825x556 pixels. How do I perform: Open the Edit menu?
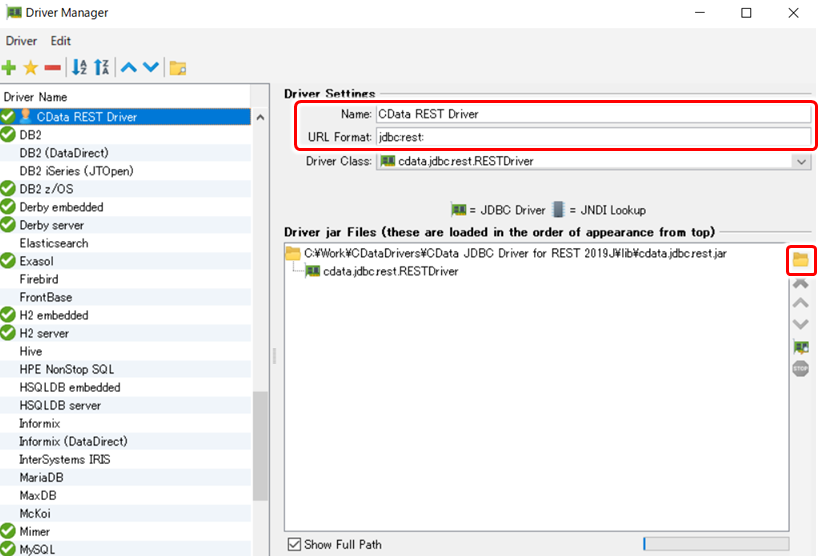pyautogui.click(x=61, y=41)
